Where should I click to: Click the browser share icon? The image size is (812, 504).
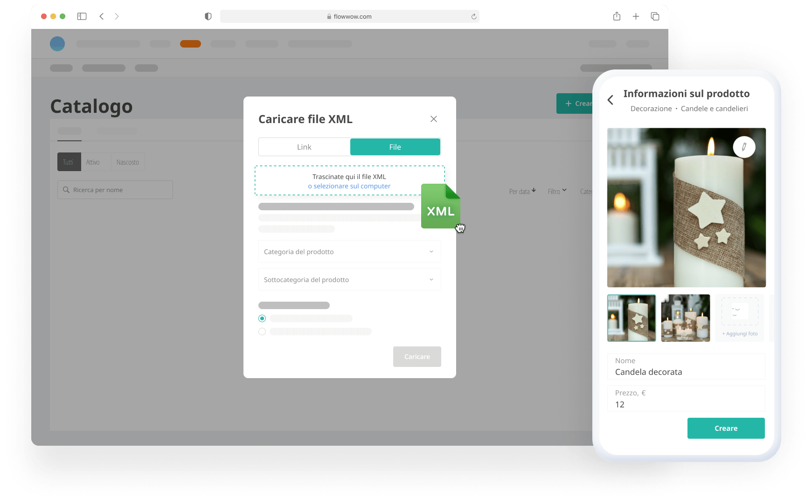617,16
